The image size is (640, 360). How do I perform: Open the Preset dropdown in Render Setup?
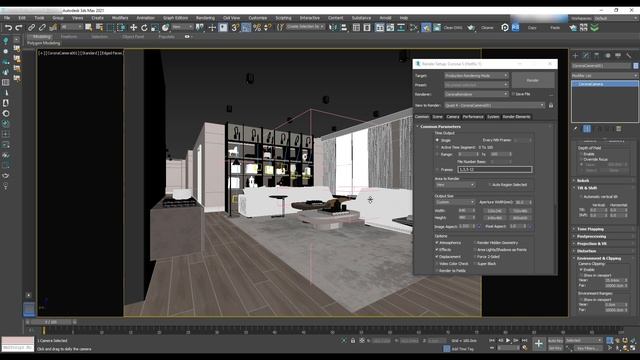point(476,85)
